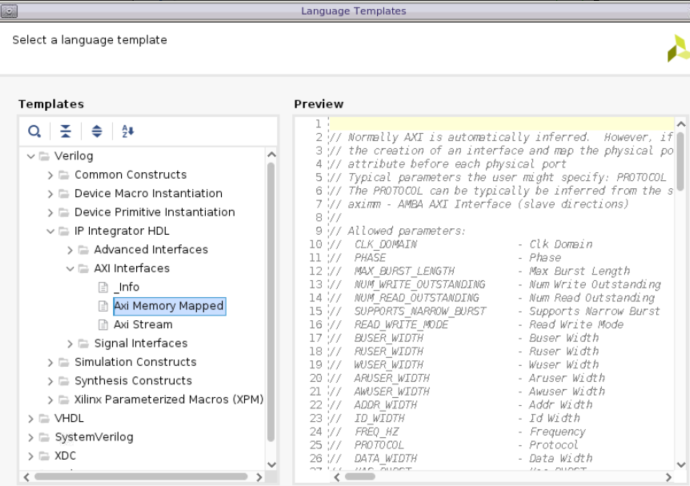The width and height of the screenshot is (690, 486).
Task: Click the Axi Stream document icon
Action: (x=103, y=325)
